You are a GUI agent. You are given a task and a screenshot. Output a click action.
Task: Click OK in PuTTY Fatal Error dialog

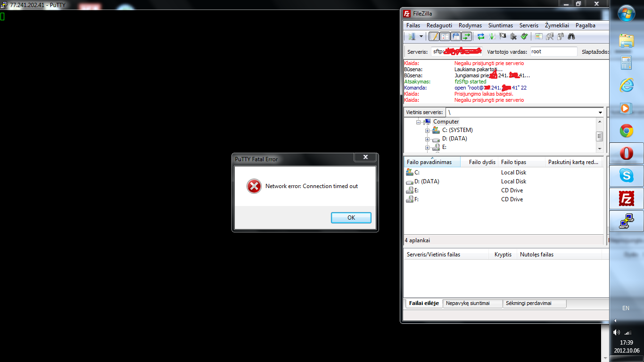[x=351, y=218]
